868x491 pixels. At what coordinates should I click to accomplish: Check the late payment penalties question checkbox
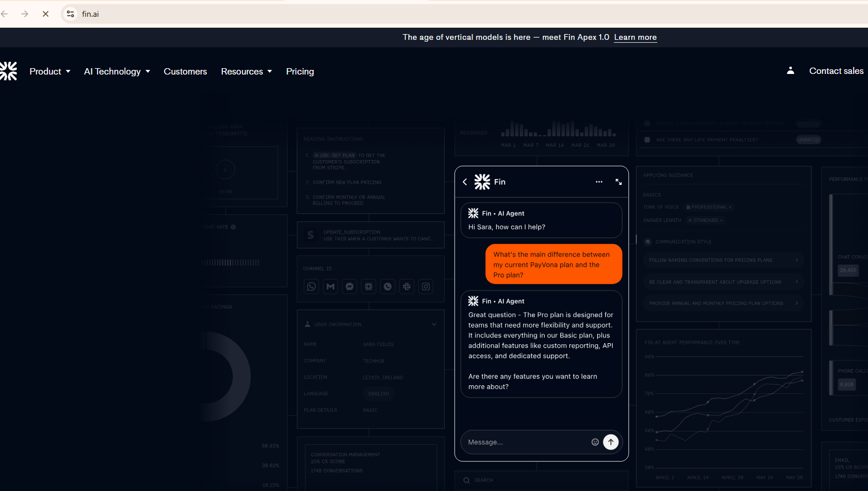647,139
